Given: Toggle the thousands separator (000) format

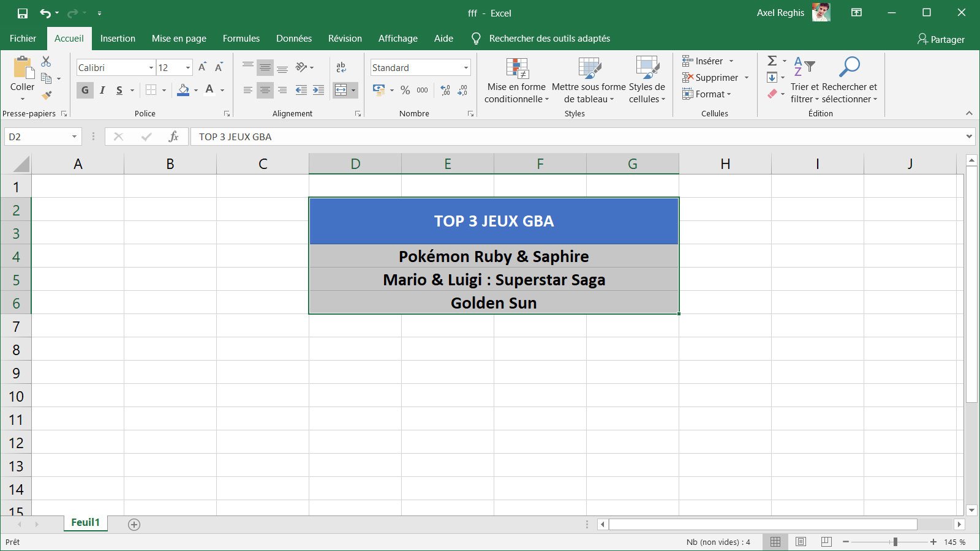Looking at the screenshot, I should 421,90.
